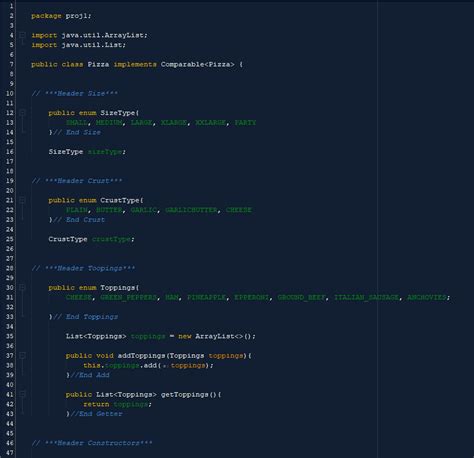Click the ANCHOVIES enum constant
Image resolution: width=474 pixels, height=458 pixels.
[426, 297]
